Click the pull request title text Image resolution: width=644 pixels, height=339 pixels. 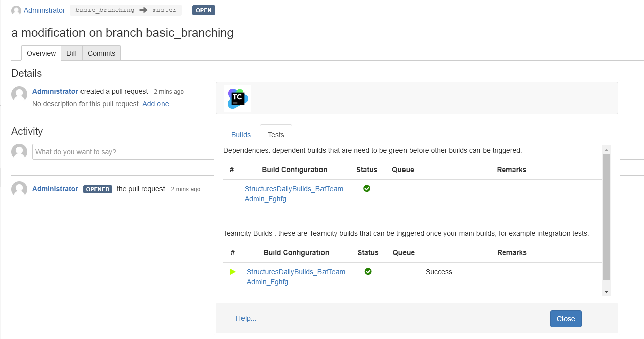[122, 33]
